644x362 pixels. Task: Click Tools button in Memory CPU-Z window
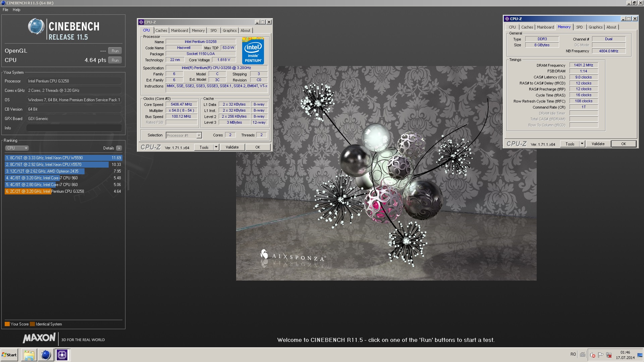pyautogui.click(x=570, y=144)
